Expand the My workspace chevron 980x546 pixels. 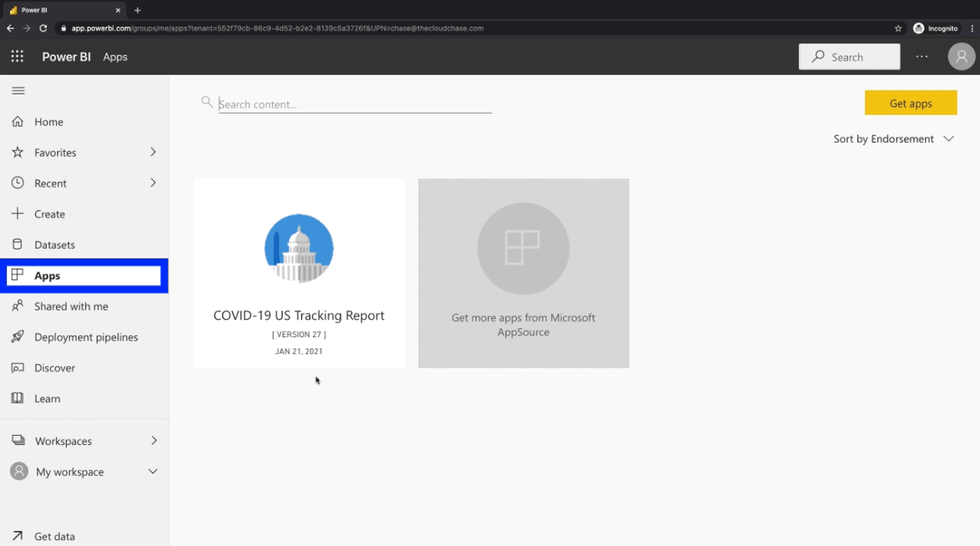tap(153, 471)
